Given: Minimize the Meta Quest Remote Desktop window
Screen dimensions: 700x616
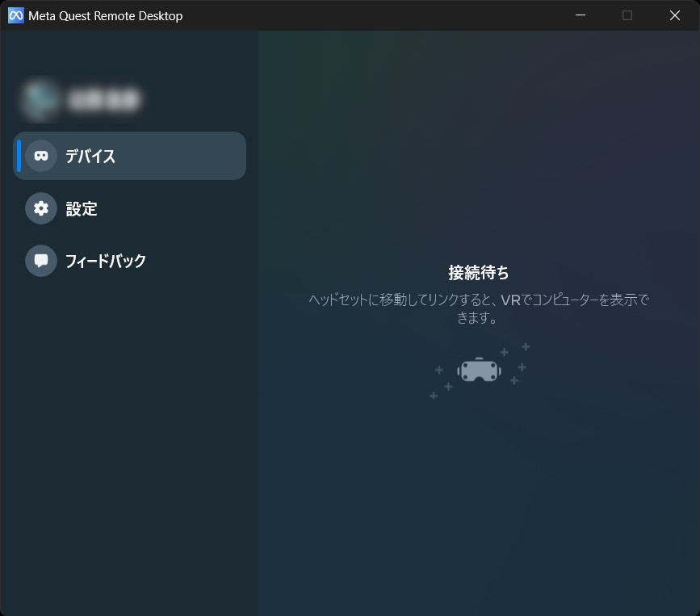Looking at the screenshot, I should coord(580,15).
